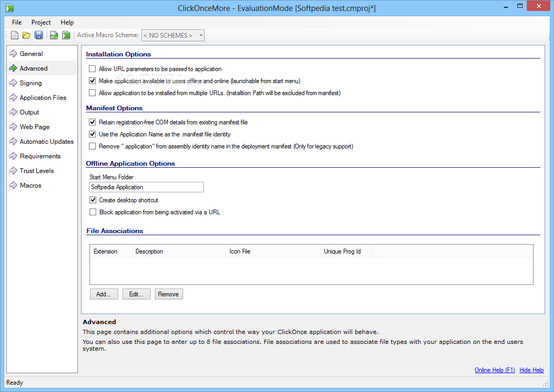Viewport: 554px width, 392px height.
Task: Click the Open Project folder icon
Action: (27, 35)
